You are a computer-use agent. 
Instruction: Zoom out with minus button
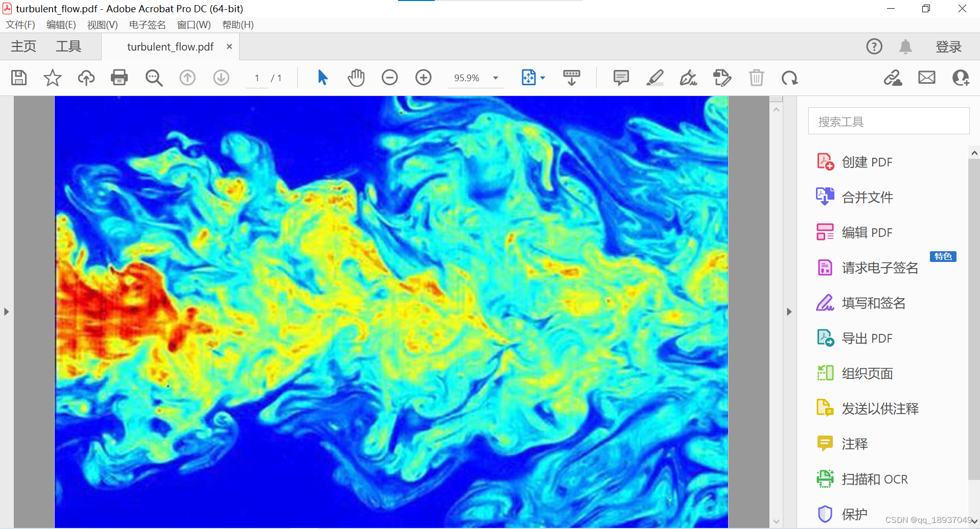[x=390, y=78]
